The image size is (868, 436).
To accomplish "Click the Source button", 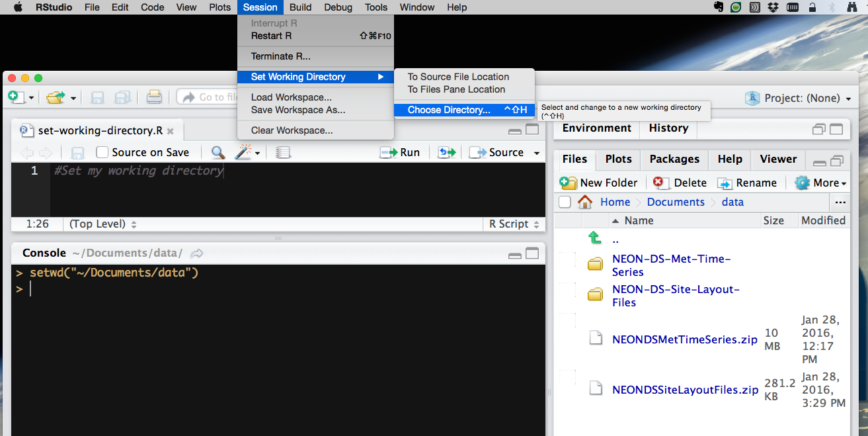I will pos(496,152).
